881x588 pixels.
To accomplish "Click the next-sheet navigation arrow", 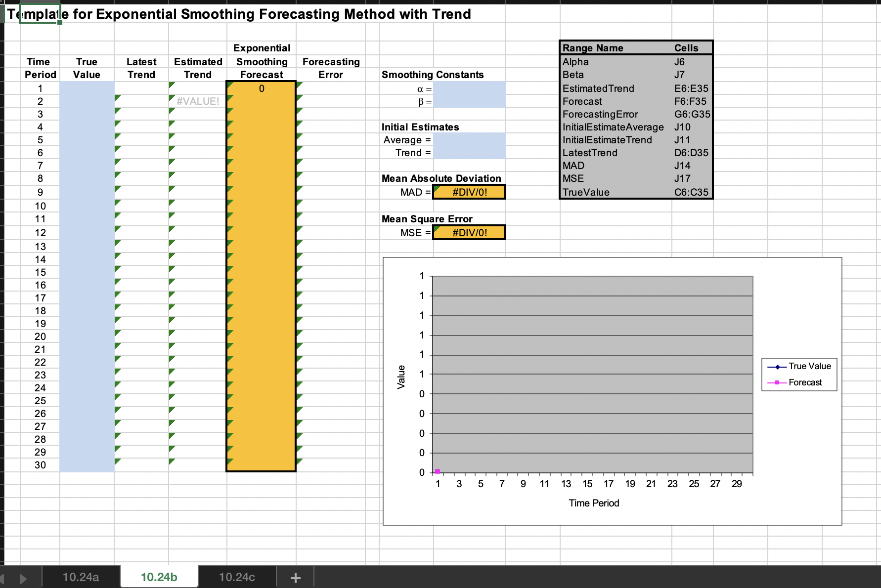I will click(x=23, y=578).
